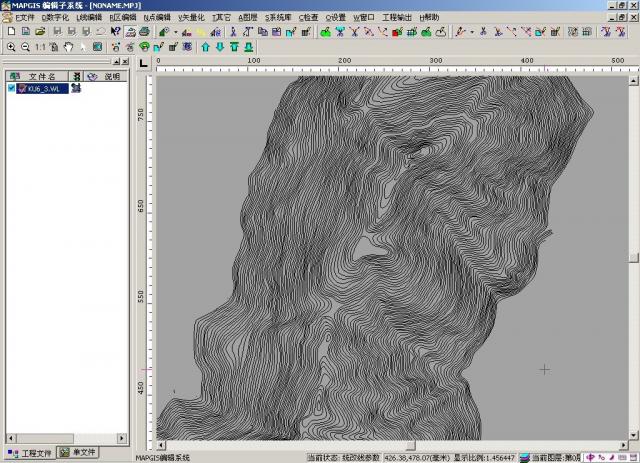This screenshot has width=640, height=463.
Task: Click the 说明 column header
Action: [112, 76]
